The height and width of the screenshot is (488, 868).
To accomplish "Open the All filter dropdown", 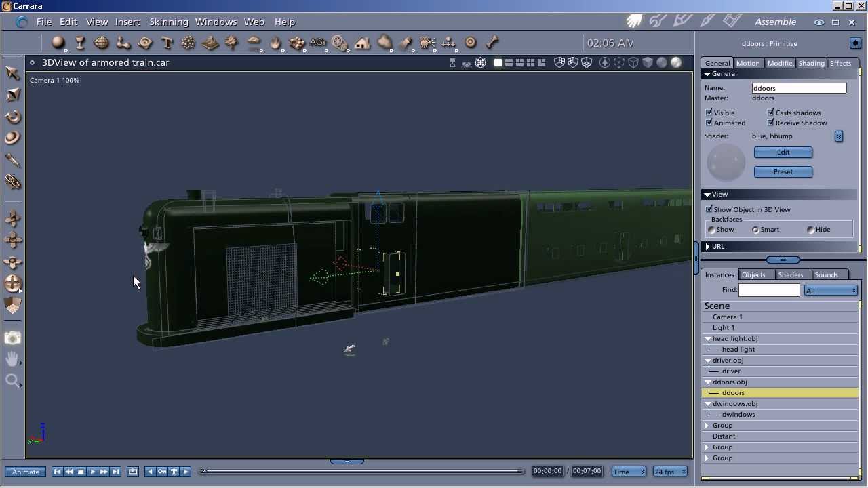I will click(831, 290).
